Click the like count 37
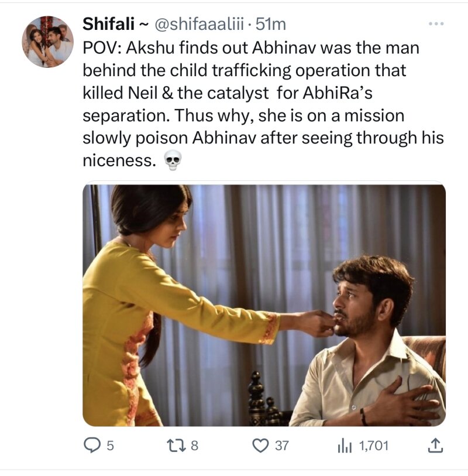 tap(282, 446)
